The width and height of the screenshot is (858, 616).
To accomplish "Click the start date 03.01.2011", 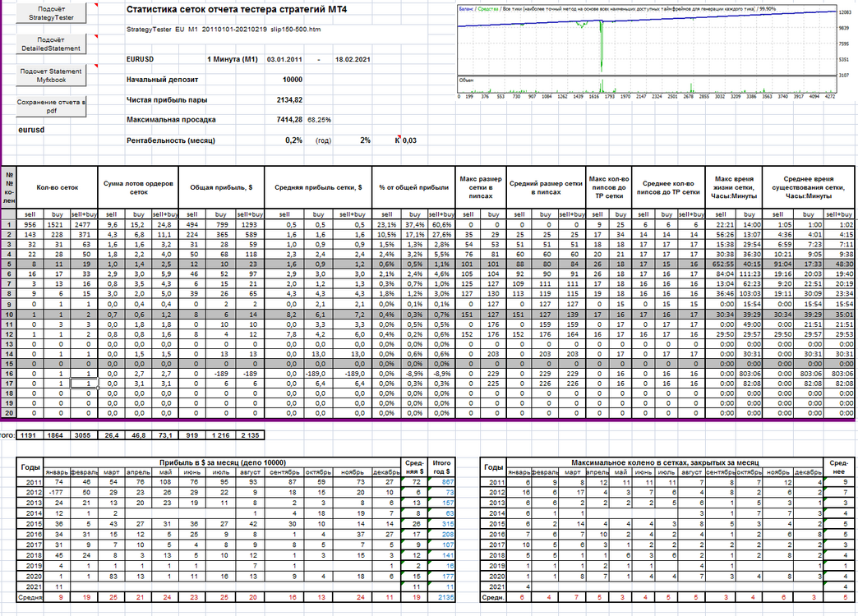I will 284,59.
